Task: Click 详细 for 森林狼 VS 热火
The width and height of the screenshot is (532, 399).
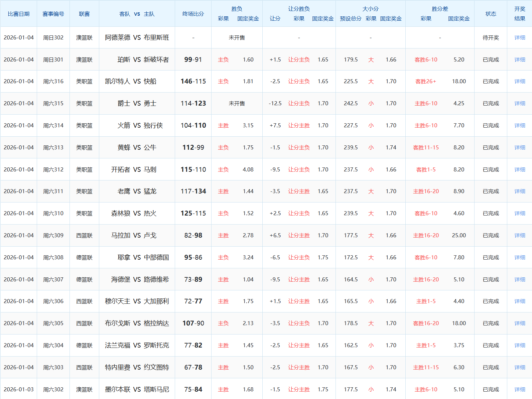Action: click(x=520, y=214)
